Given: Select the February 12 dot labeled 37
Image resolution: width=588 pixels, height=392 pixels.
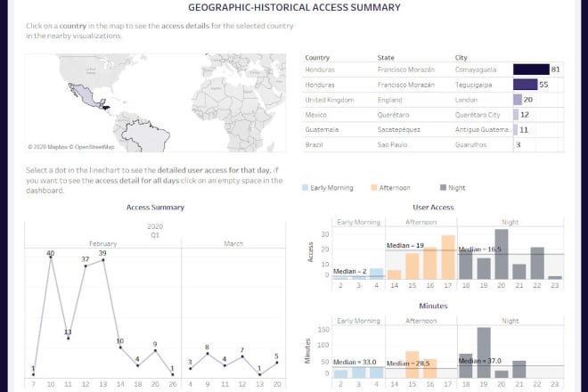Looking at the screenshot, I should (86, 266).
